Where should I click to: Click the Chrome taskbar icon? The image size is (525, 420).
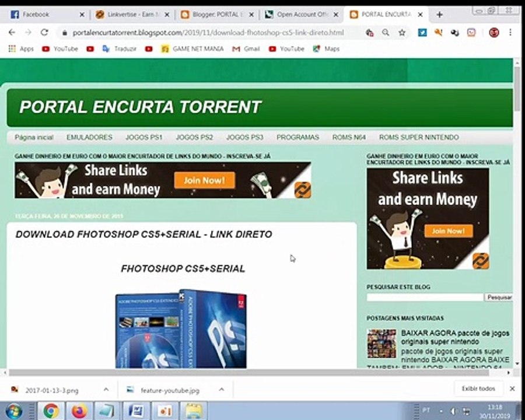point(51,411)
